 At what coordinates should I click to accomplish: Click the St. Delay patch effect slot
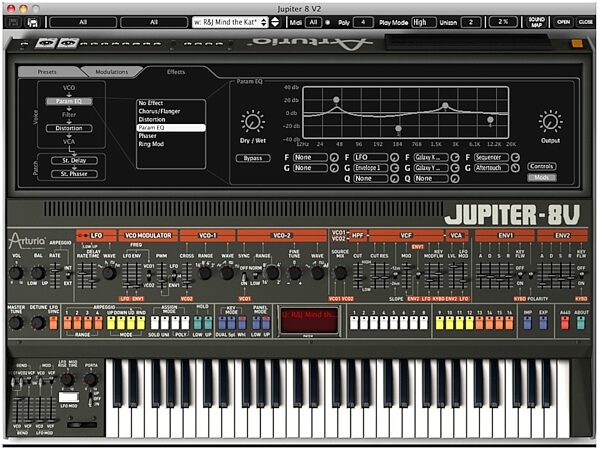(74, 160)
